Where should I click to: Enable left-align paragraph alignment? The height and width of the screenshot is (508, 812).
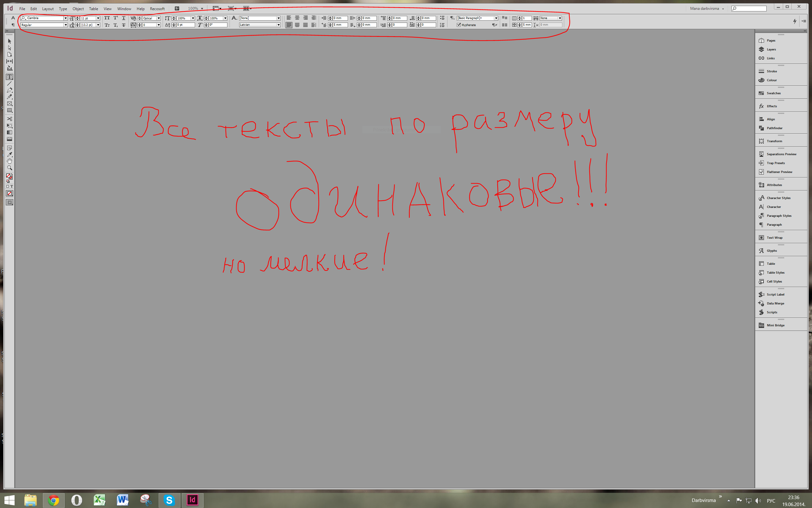(x=289, y=18)
